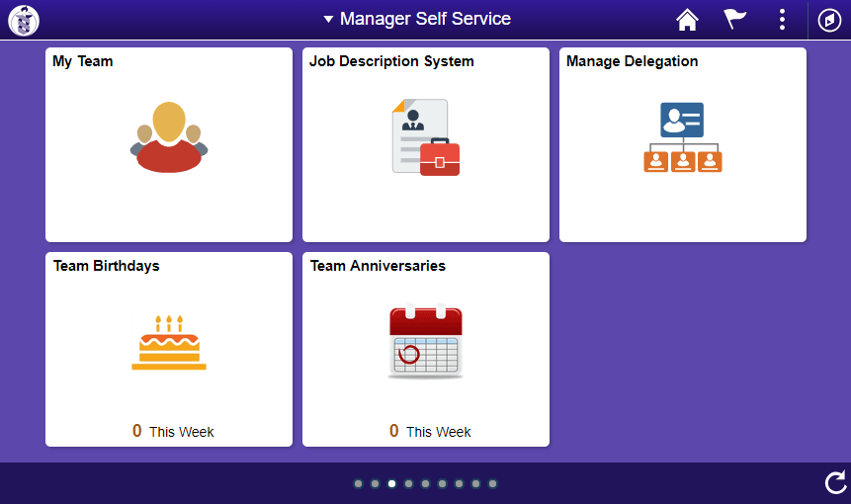The height and width of the screenshot is (504, 851).
Task: Open the NavBar compass icon
Action: [829, 20]
